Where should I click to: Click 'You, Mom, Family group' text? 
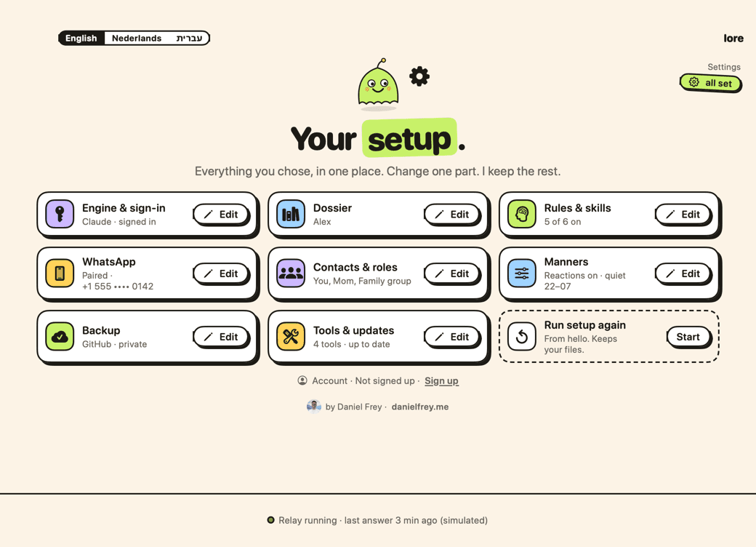362,281
